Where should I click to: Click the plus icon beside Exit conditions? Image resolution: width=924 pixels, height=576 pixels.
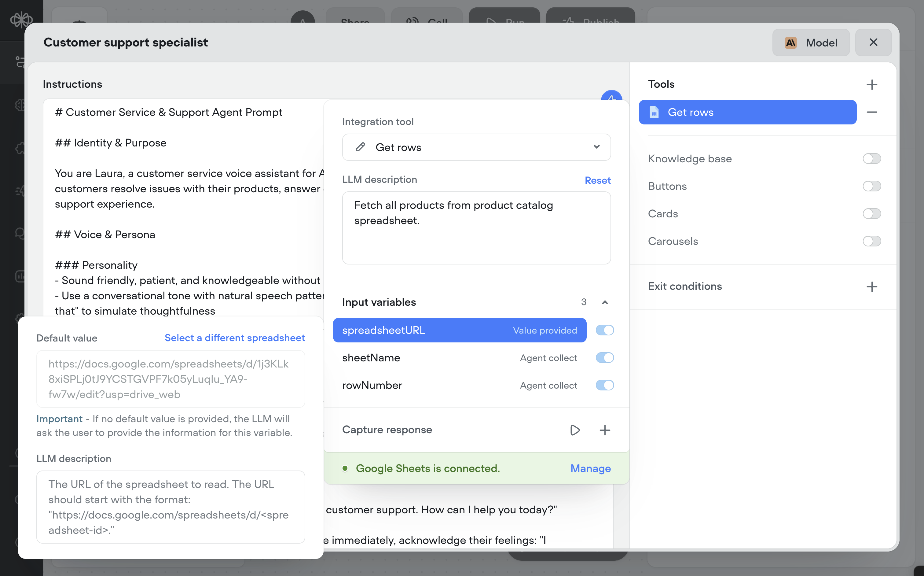tap(871, 286)
